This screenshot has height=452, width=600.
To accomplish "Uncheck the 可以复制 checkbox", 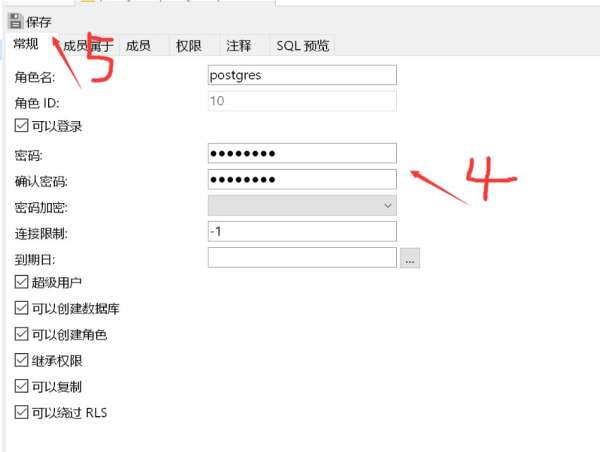I will coord(21,386).
